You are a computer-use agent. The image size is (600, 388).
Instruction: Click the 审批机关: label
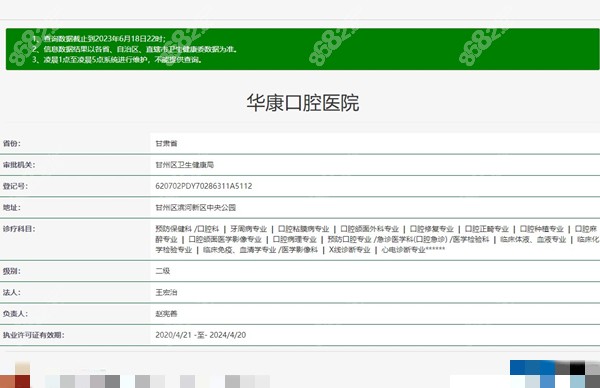click(x=19, y=165)
